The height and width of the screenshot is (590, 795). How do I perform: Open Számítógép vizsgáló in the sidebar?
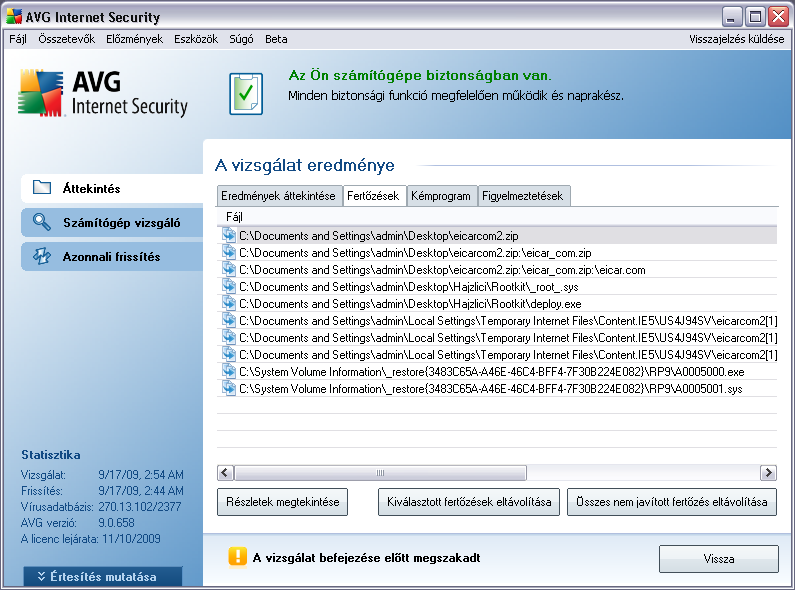pos(112,223)
